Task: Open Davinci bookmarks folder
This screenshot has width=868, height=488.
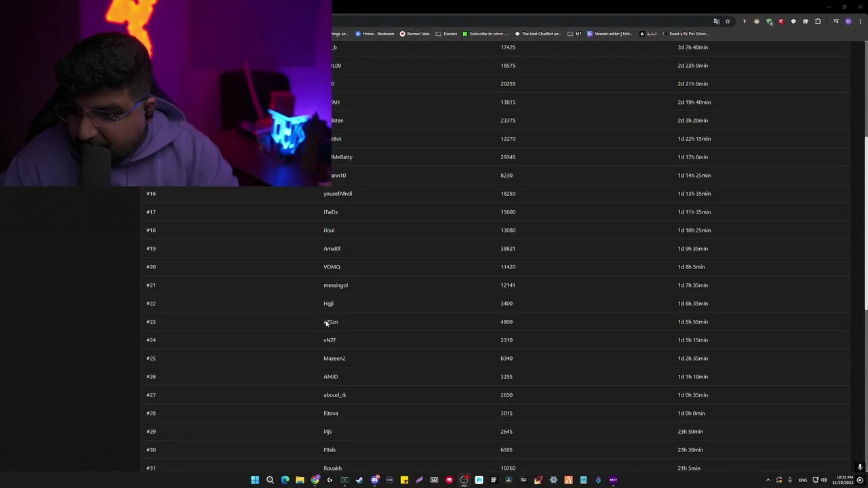Action: coord(446,33)
